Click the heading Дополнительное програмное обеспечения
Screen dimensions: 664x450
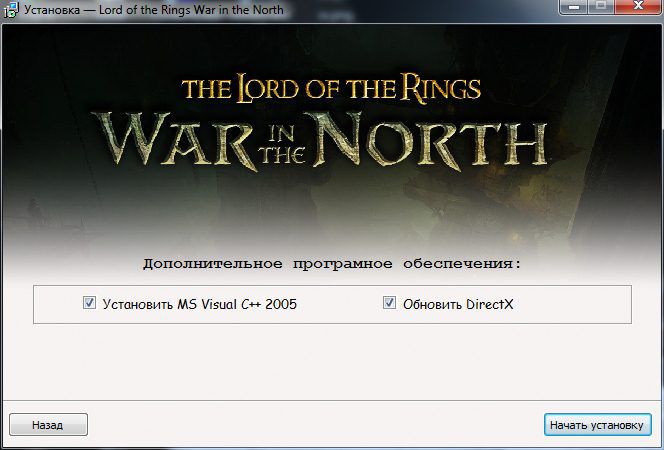pos(332,264)
